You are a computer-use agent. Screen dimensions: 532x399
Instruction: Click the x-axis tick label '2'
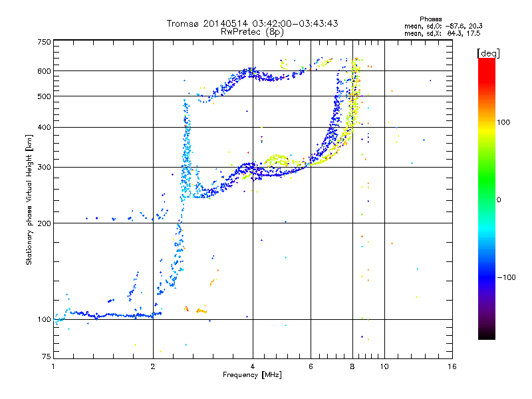[x=153, y=366]
